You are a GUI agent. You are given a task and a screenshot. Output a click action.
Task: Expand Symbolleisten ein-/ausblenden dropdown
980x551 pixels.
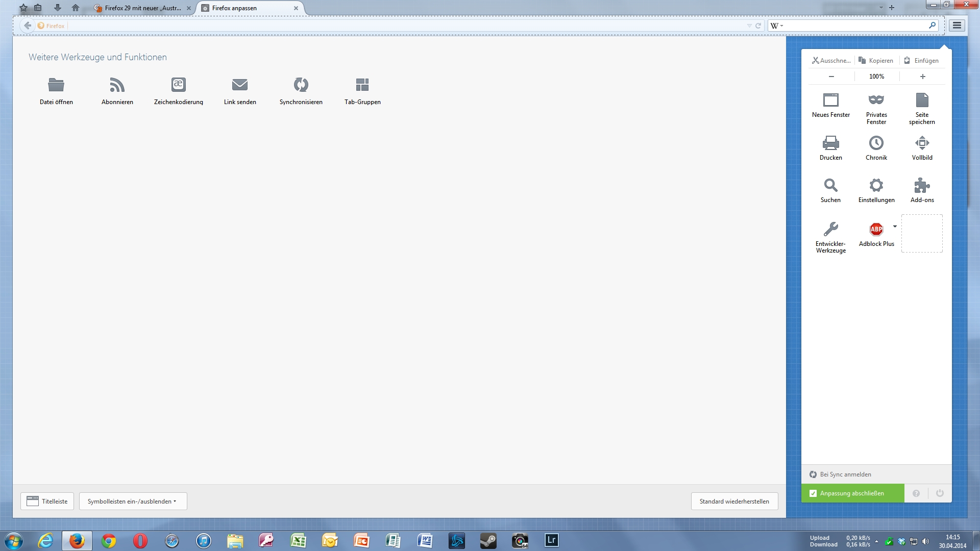tap(133, 501)
